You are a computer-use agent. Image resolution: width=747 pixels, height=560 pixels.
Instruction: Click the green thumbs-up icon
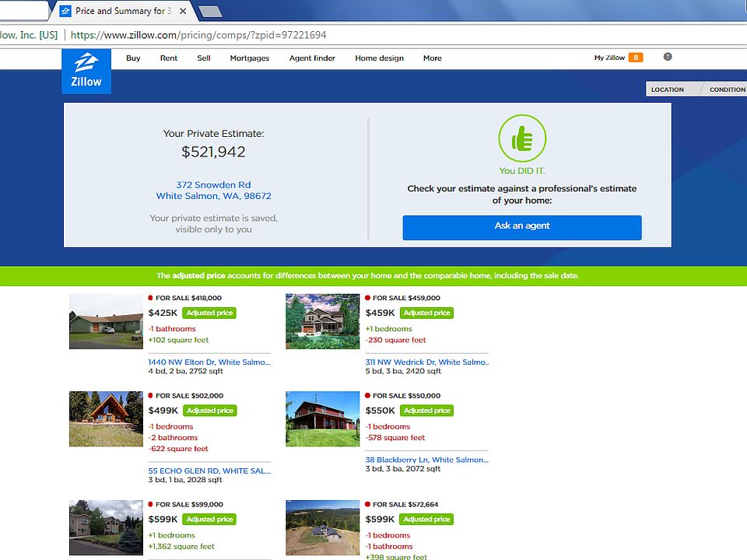[x=522, y=138]
